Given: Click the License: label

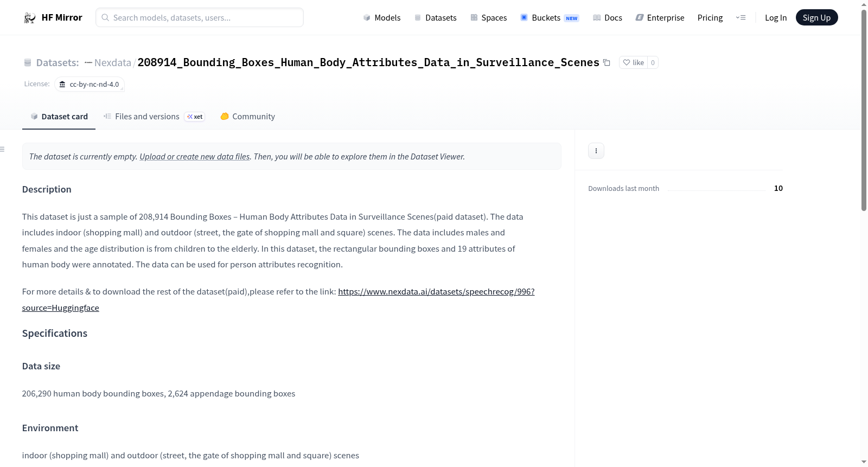Looking at the screenshot, I should tap(37, 84).
